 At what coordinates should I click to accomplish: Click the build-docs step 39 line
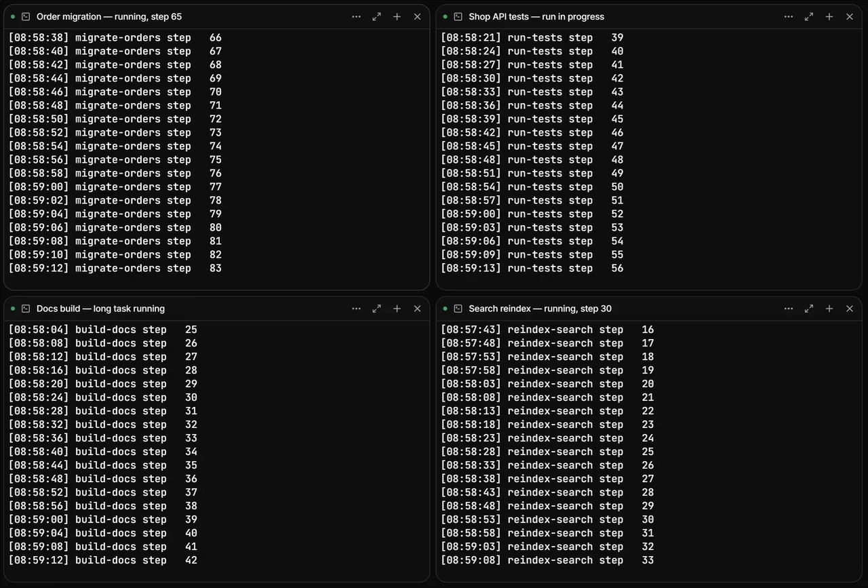103,520
